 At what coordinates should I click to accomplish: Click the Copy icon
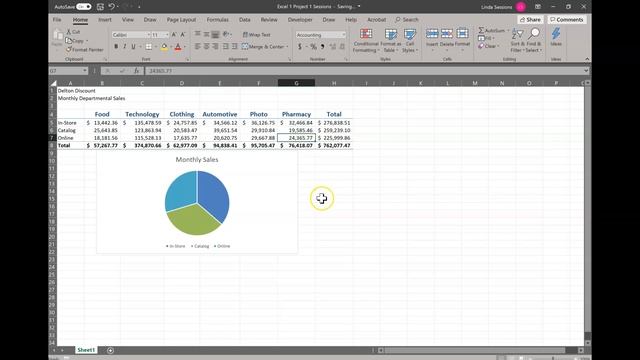(x=69, y=41)
